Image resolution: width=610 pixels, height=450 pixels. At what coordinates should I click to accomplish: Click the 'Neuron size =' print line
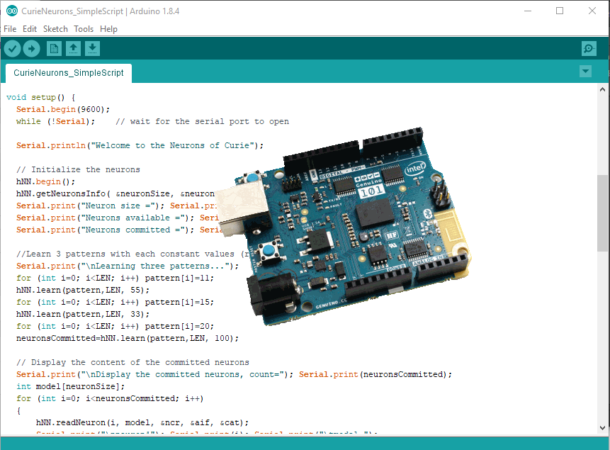tap(116, 206)
